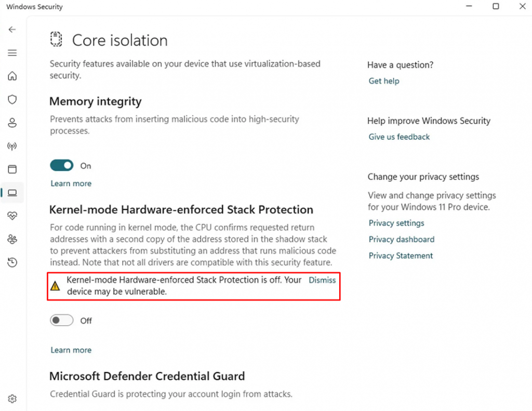532x411 pixels.
Task: Click Give us feedback link
Action: [399, 137]
